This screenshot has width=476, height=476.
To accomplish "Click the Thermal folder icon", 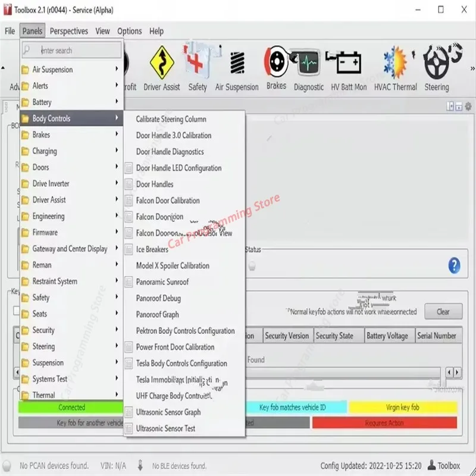I will click(26, 395).
